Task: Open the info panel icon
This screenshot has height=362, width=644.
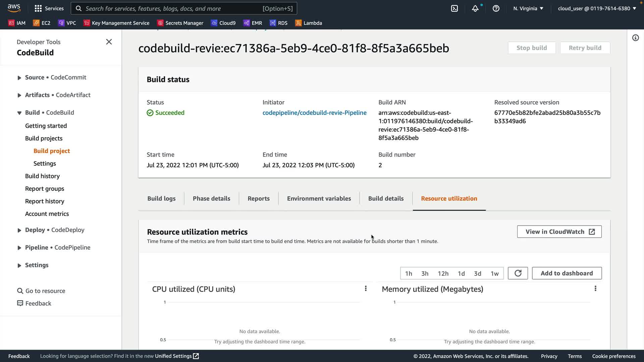Action: [x=635, y=38]
